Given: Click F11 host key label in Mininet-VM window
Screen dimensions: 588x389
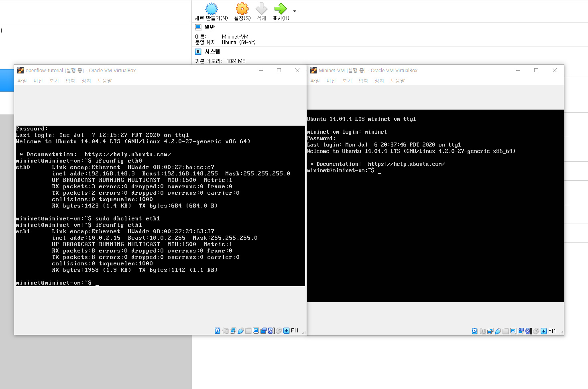Looking at the screenshot, I should [x=552, y=331].
